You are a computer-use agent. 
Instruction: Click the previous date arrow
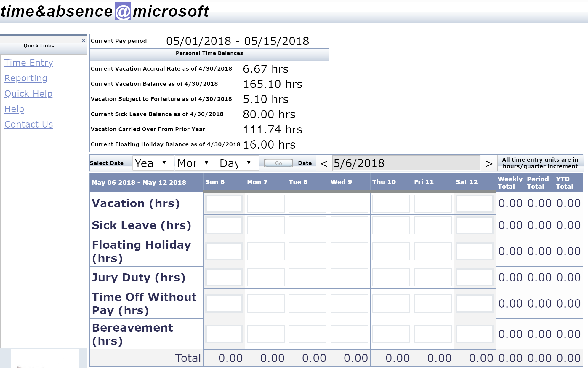(324, 163)
